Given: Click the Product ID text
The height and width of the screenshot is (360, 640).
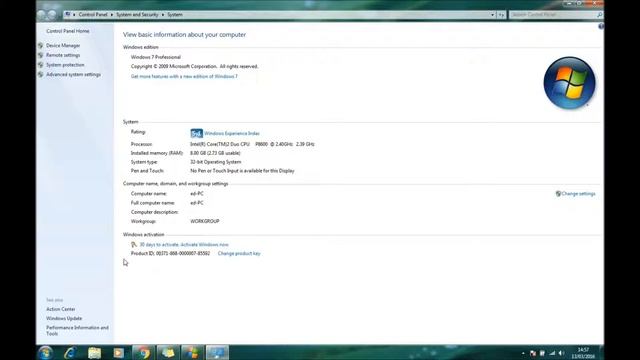Looking at the screenshot, I should pos(170,253).
